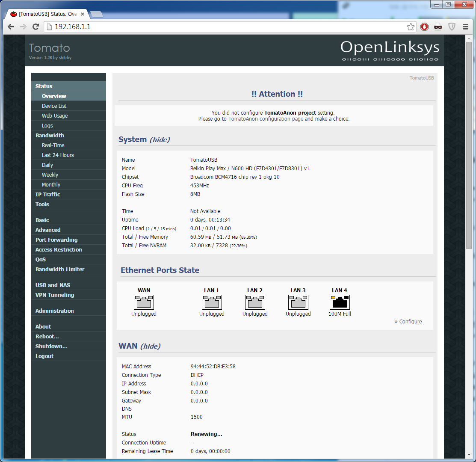The height and width of the screenshot is (462, 476).
Task: Bookmark page with the star icon
Action: [411, 27]
